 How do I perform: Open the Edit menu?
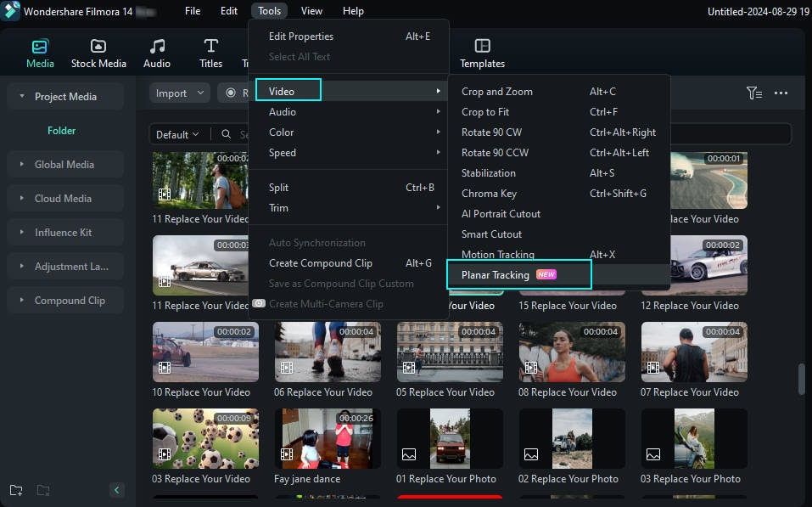[x=229, y=11]
